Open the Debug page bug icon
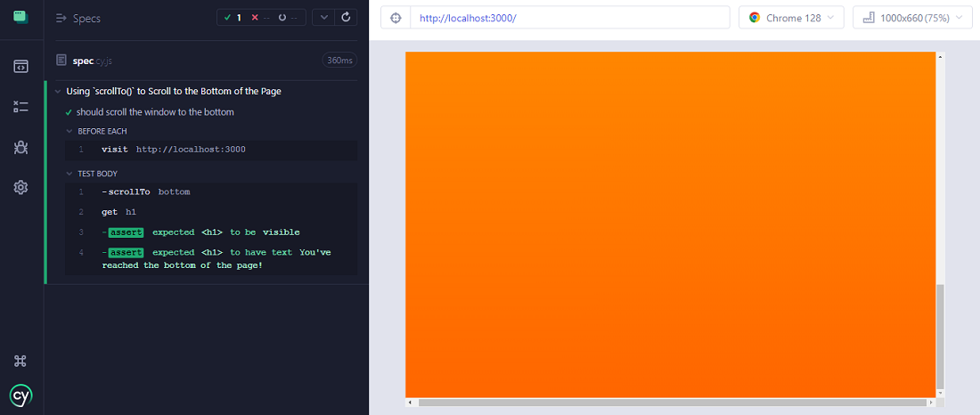 (x=20, y=147)
